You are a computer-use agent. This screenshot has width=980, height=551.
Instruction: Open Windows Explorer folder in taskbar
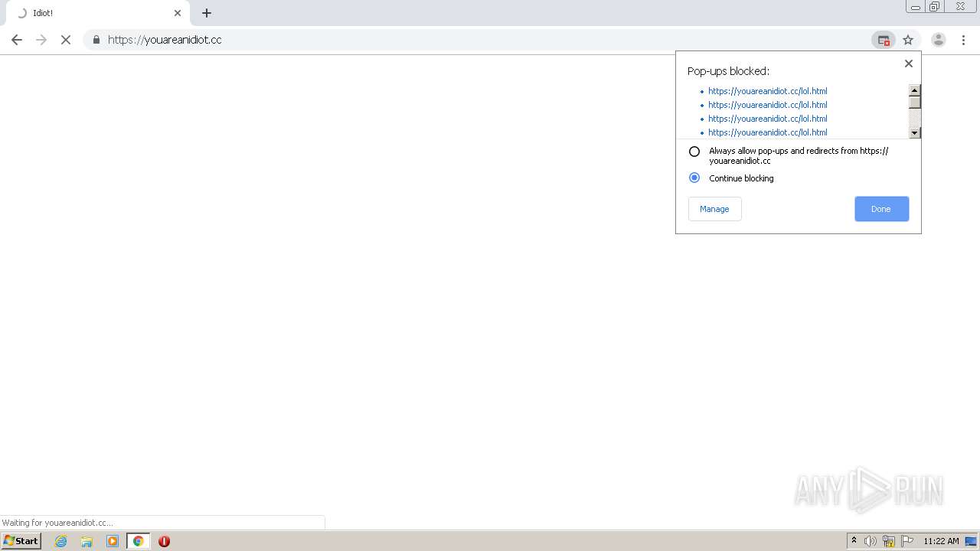87,541
